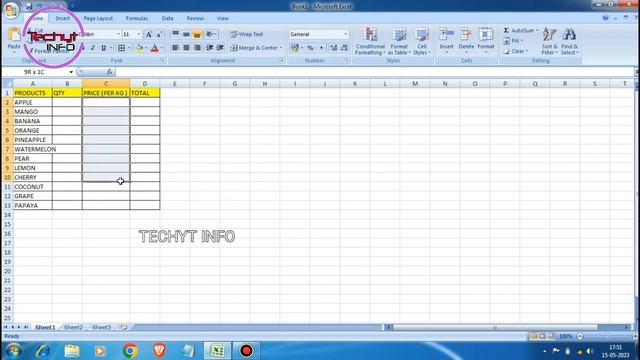
Task: Click Insert cells button
Action: coord(447,40)
